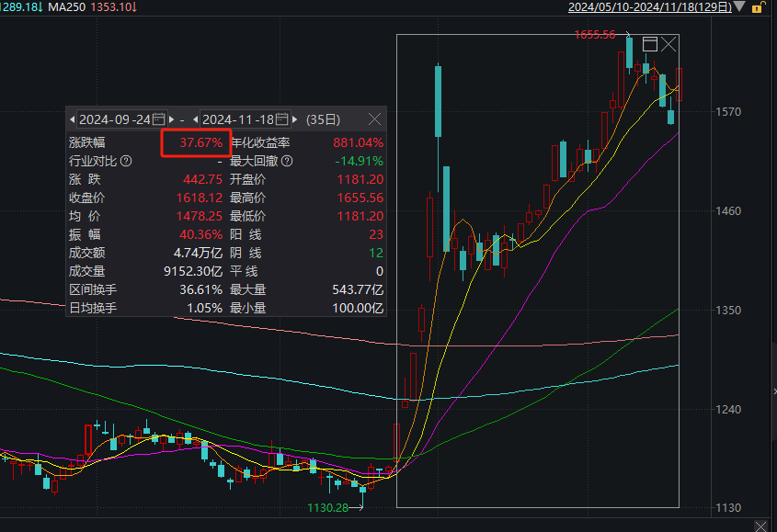Image resolution: width=777 pixels, height=532 pixels.
Task: Toggle the orange lock icon at top right
Action: pyautogui.click(x=759, y=7)
